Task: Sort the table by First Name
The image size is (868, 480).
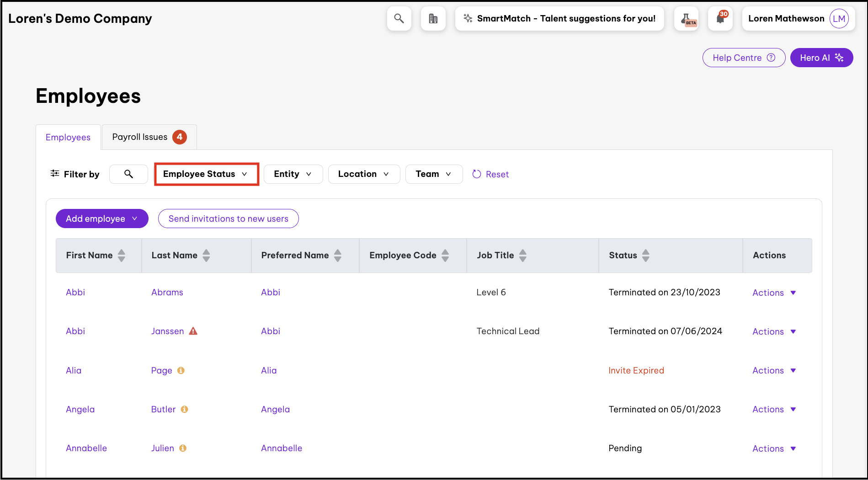Action: pyautogui.click(x=121, y=256)
